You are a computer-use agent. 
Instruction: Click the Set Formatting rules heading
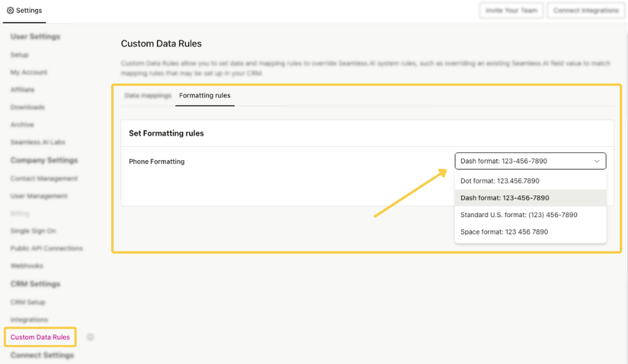click(166, 133)
